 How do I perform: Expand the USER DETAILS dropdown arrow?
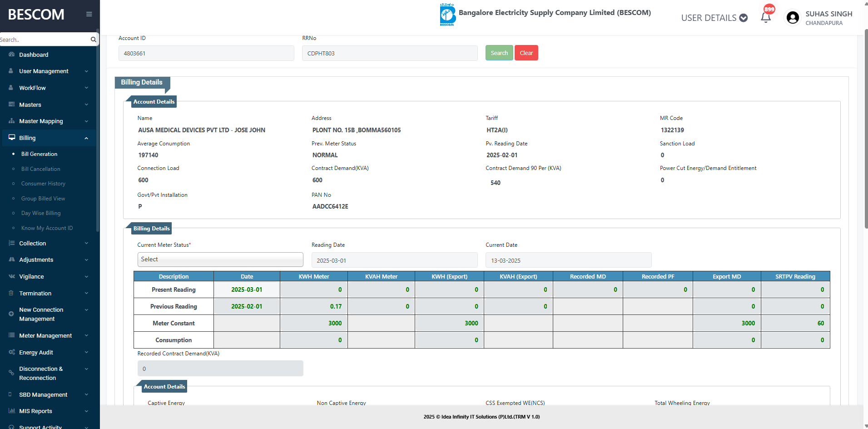[744, 18]
